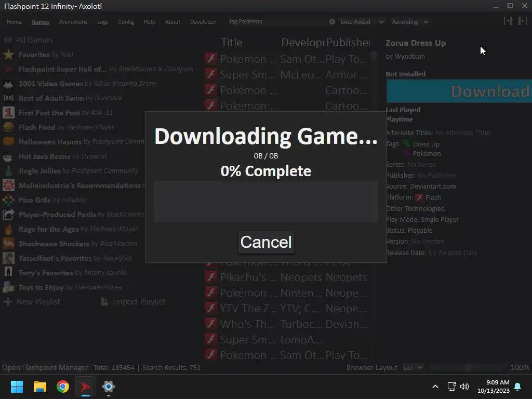The height and width of the screenshot is (399, 532).
Task: Click the Dress Up tag
Action: tap(426, 144)
